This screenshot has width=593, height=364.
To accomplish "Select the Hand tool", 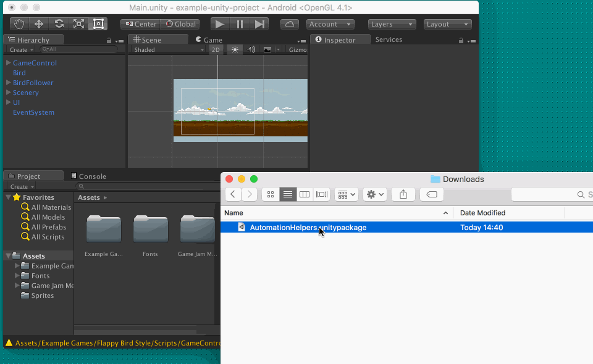I will tap(19, 24).
